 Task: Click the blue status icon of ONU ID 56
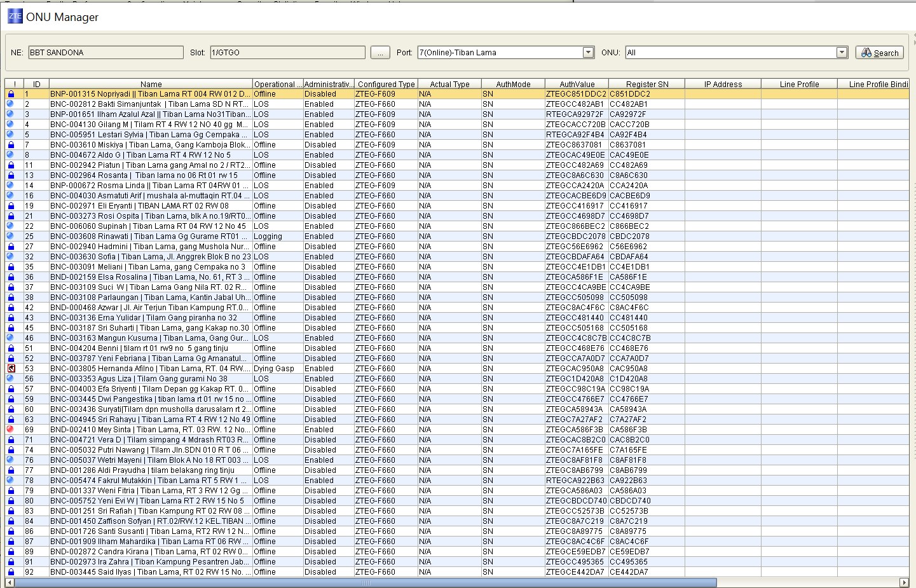tap(10, 378)
